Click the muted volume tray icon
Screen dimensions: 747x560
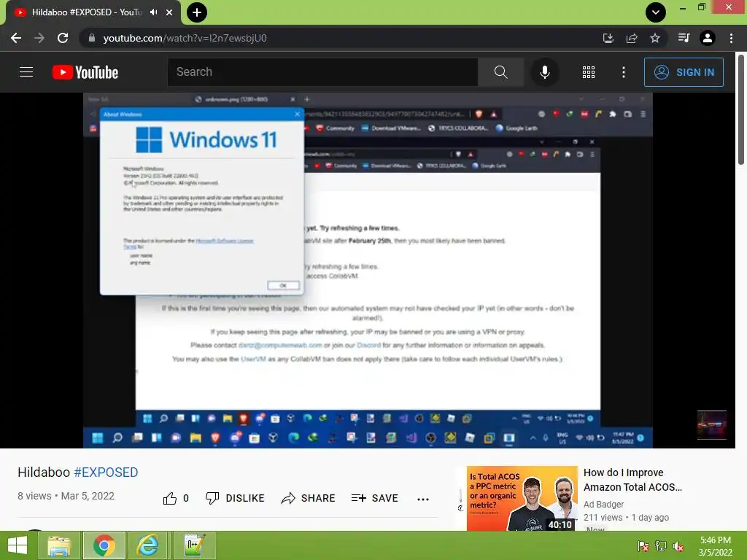678,546
